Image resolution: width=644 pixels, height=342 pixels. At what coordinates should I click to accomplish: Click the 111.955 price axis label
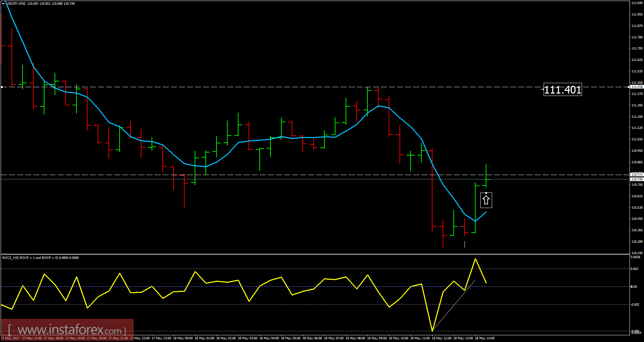637,14
